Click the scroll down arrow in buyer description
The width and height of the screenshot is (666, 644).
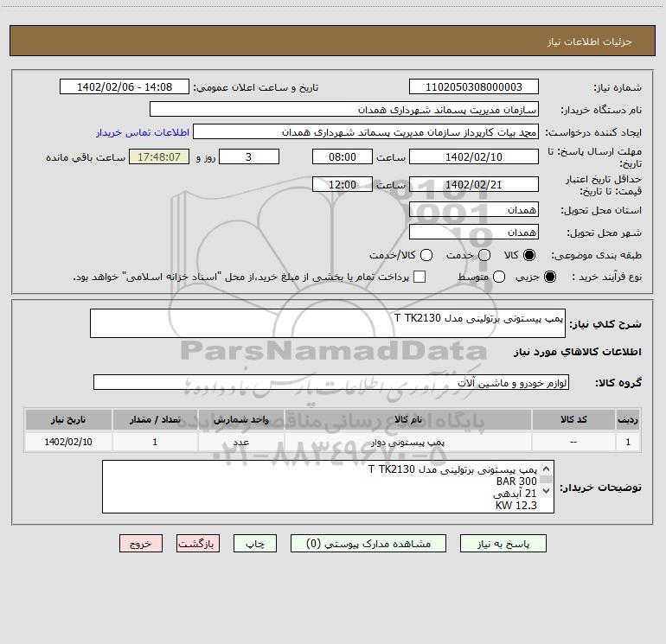[547, 491]
